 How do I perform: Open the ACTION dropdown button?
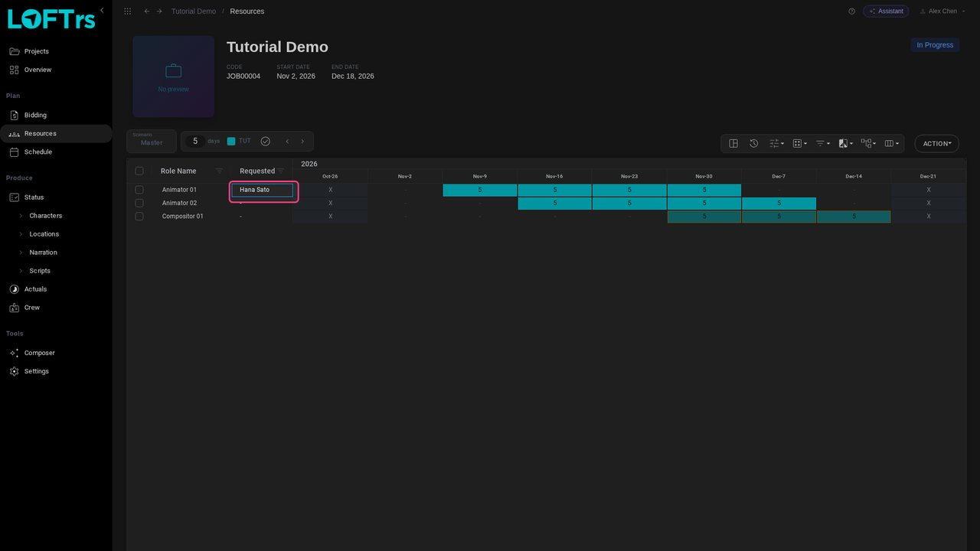[x=936, y=143]
